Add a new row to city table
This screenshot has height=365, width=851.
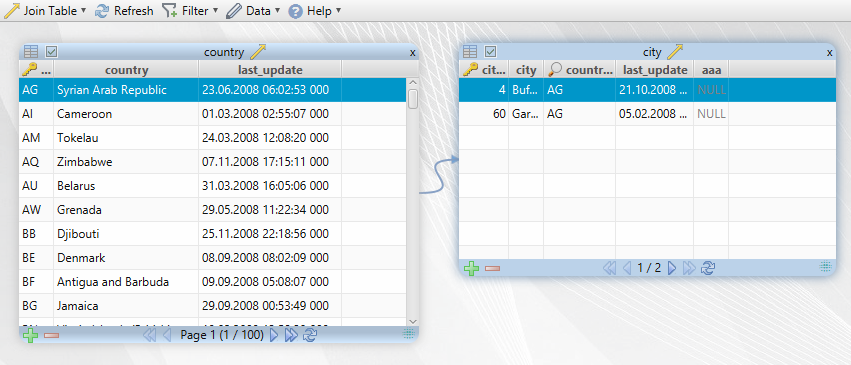click(x=471, y=268)
